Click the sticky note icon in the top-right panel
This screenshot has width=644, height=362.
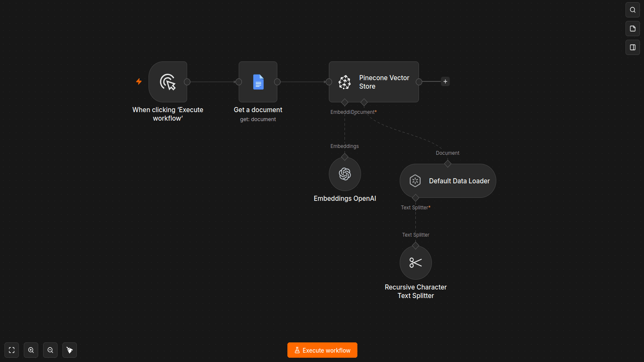click(x=633, y=28)
